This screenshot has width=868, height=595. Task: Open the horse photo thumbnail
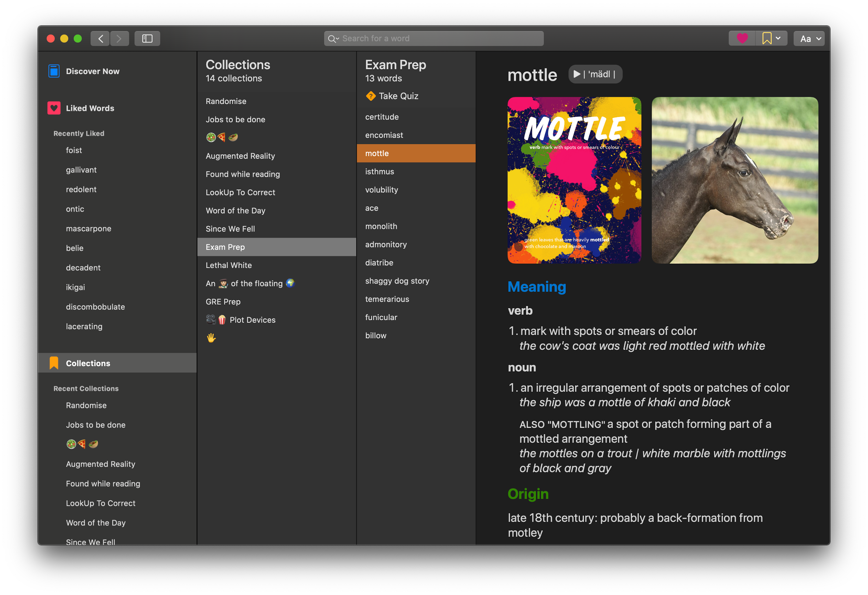click(735, 180)
